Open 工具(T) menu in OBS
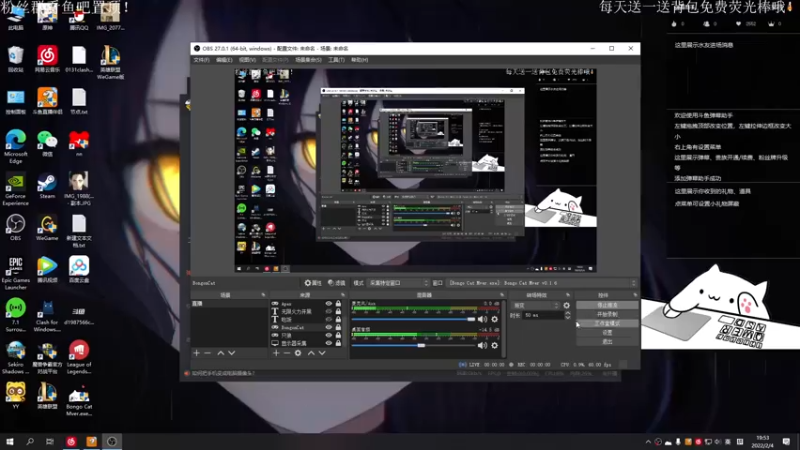This screenshot has width=800, height=450. pos(336,60)
